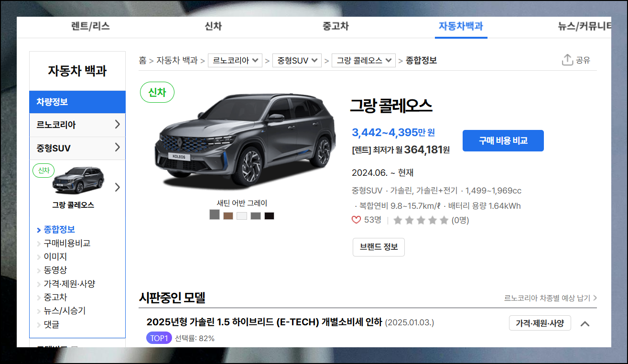
Task: Select the black color swatch
Action: tap(270, 216)
